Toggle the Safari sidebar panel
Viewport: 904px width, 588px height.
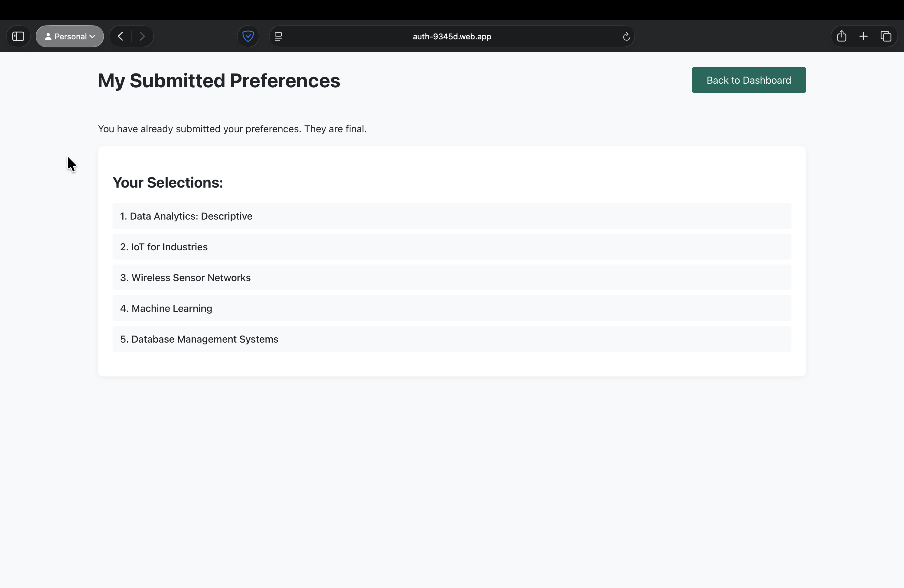point(18,36)
